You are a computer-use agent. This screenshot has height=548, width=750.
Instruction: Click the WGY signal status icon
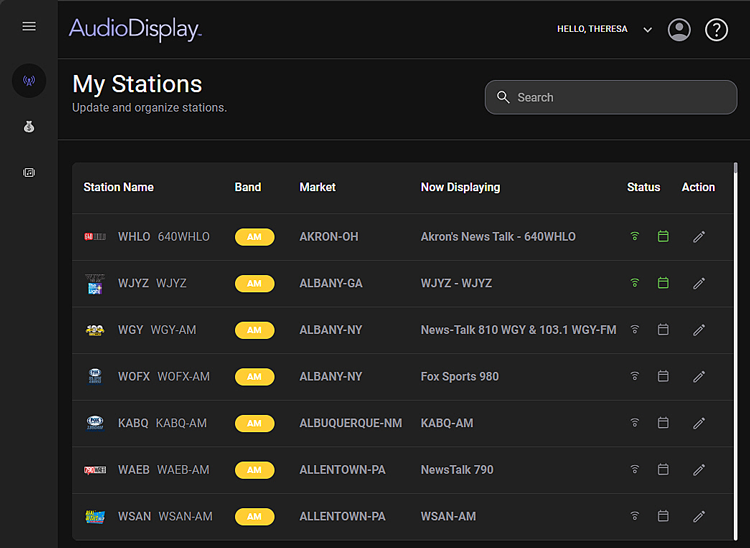tap(635, 329)
